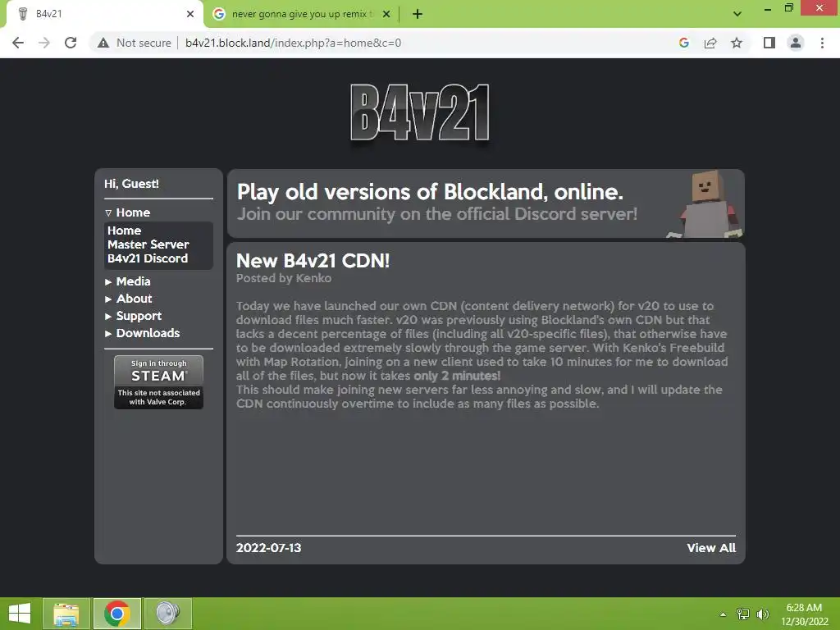This screenshot has height=630, width=840.
Task: Open a new browser tab
Action: 418,14
